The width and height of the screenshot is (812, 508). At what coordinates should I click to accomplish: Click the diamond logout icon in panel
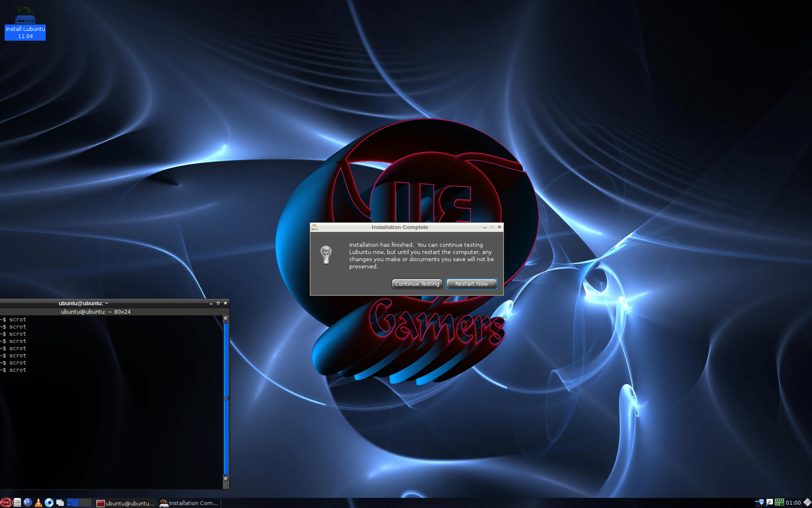pos(807,502)
